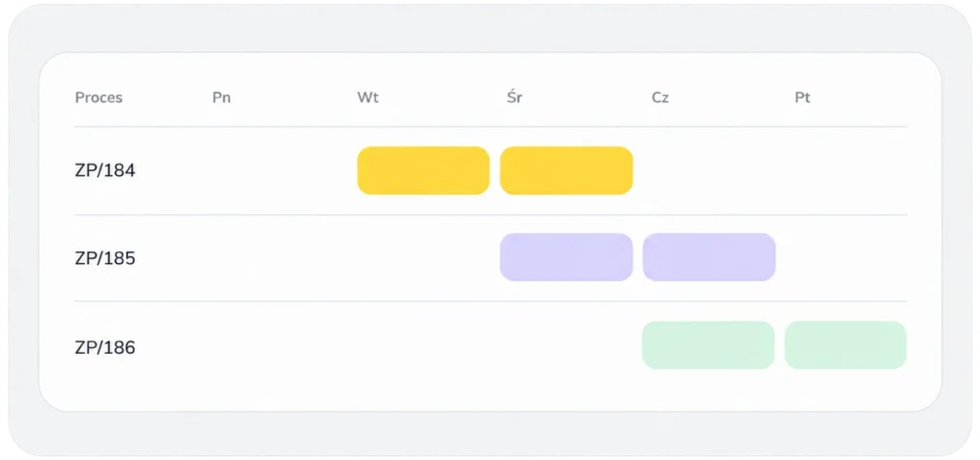980x460 pixels.
Task: Click empty Pn cell in ZP/184 row
Action: tap(280, 170)
